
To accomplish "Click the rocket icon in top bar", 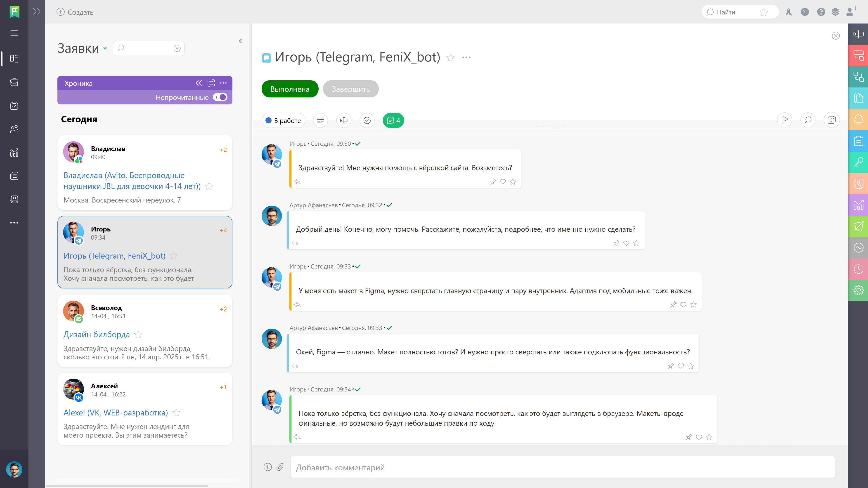I will point(788,12).
